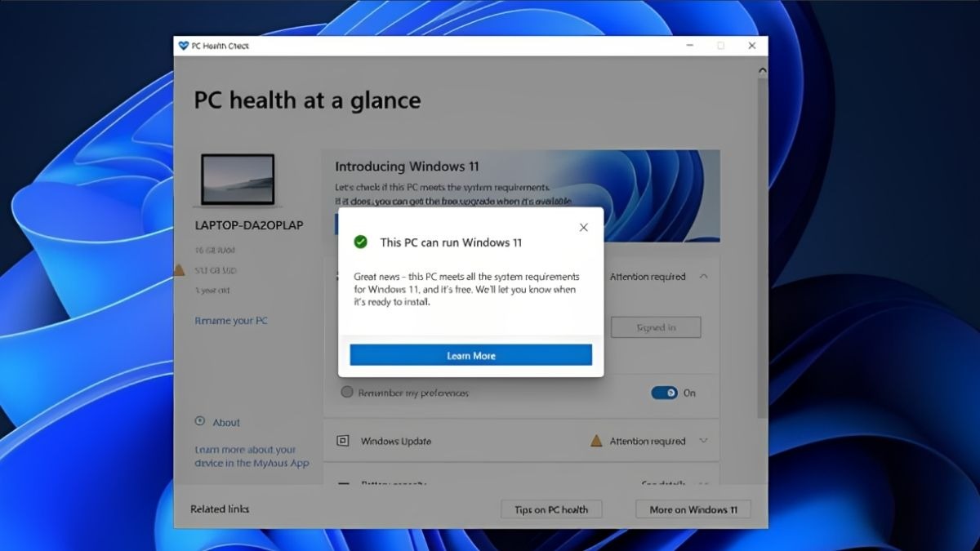Click the PC Health Check heart icon in the title bar
The width and height of the screenshot is (980, 551).
(x=183, y=46)
